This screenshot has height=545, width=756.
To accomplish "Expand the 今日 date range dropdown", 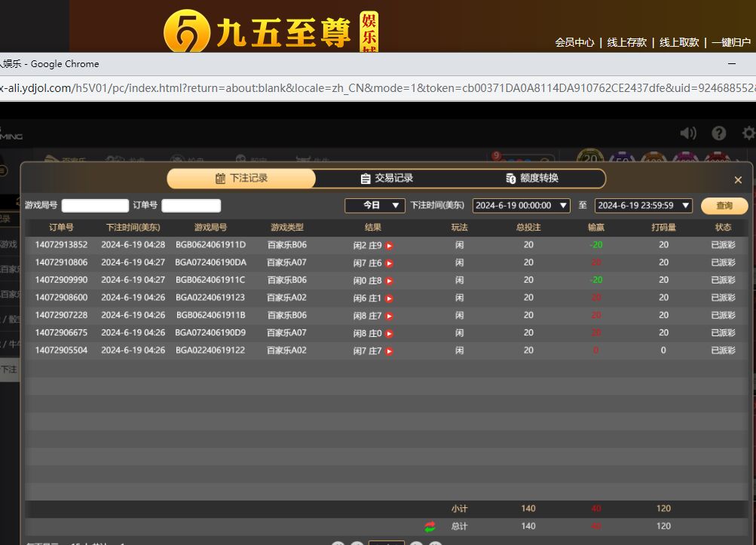I will tap(375, 205).
